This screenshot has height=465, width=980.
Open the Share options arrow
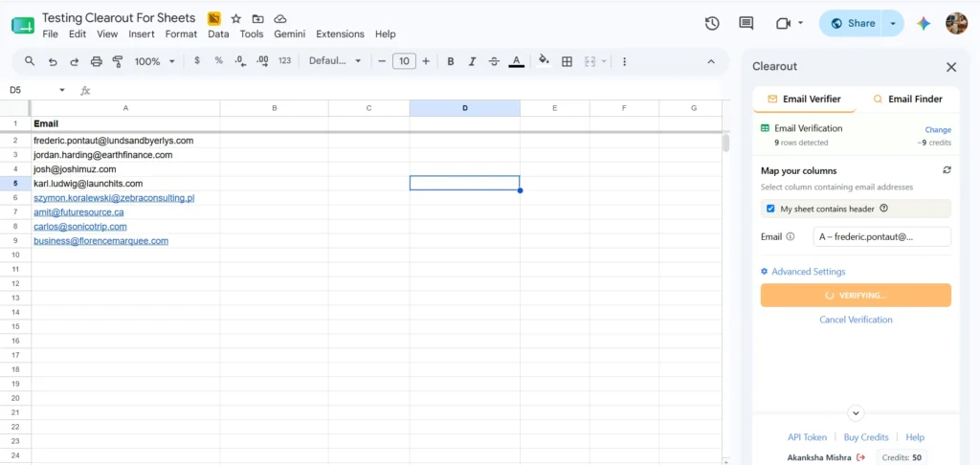click(893, 23)
